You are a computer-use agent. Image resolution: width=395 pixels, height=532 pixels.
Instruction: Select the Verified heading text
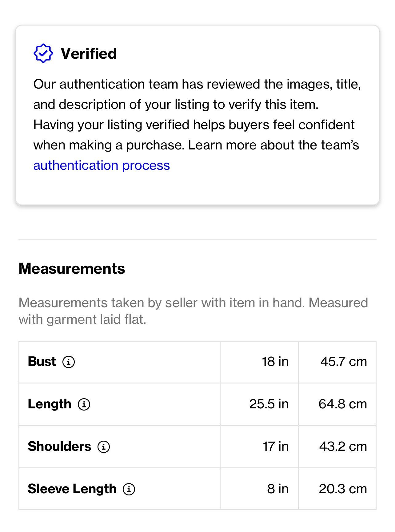89,54
